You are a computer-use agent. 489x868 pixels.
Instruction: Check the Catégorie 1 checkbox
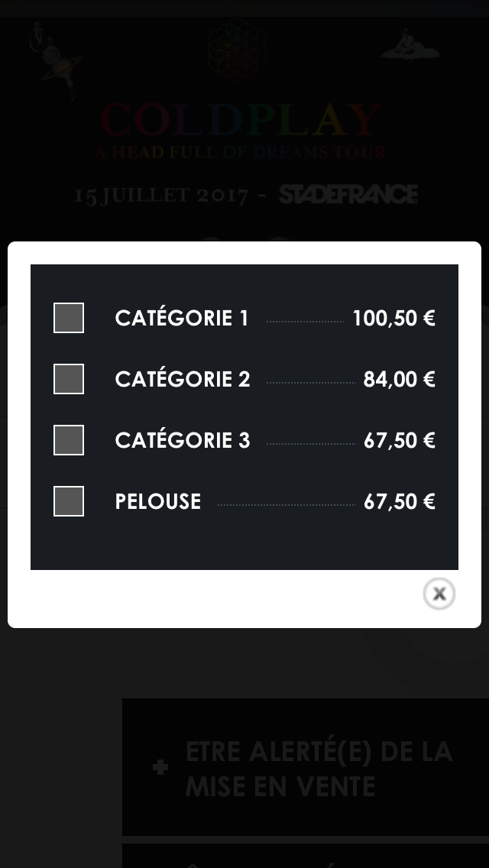point(69,318)
